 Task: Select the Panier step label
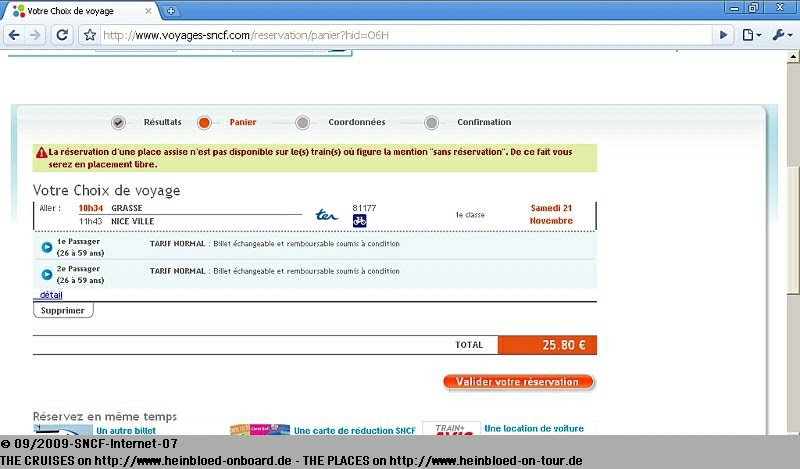click(243, 122)
